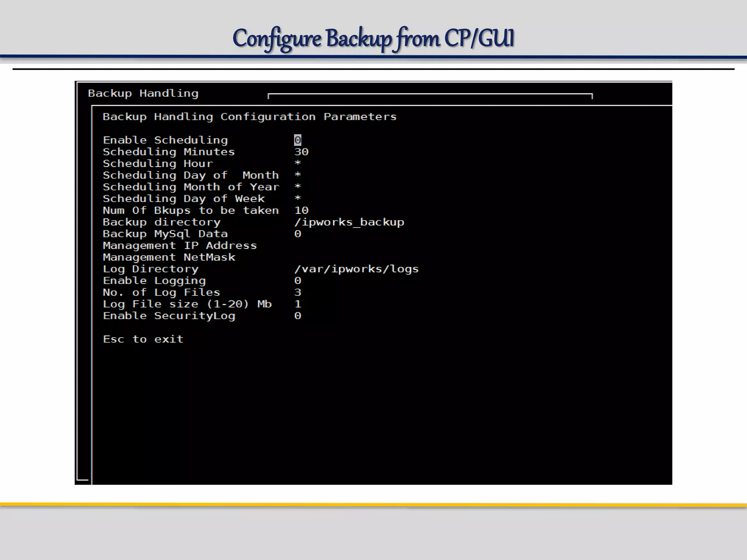Viewport: 747px width, 560px height.
Task: Click the Enable Logging label
Action: 154,281
